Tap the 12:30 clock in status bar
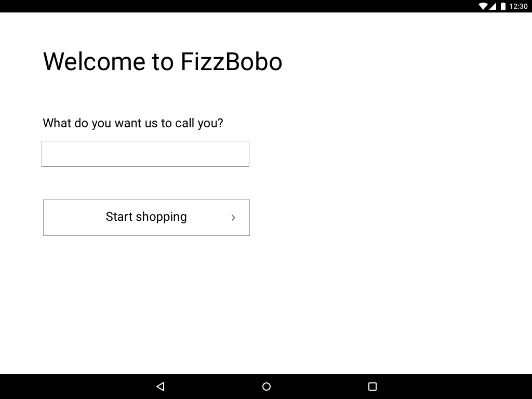Viewport: 532px width, 399px height. 518,6
